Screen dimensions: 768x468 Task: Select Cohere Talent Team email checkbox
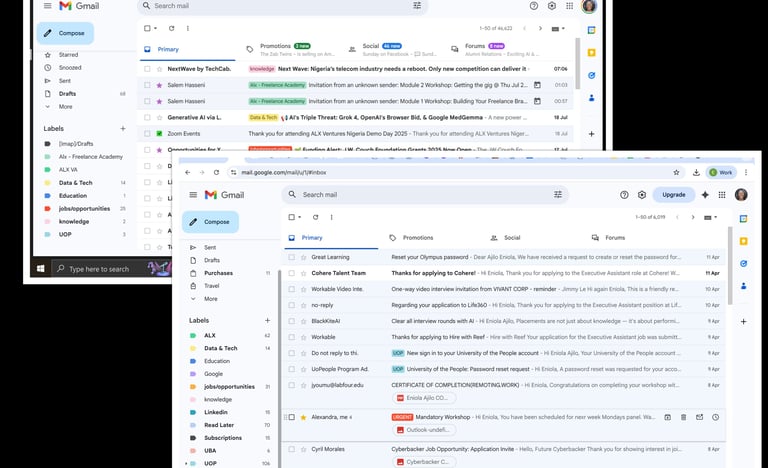coord(291,273)
